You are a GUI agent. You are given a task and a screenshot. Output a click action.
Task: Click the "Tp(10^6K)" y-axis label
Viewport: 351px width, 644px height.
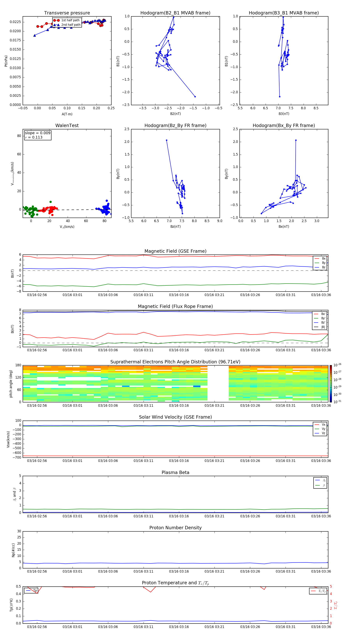click(x=11, y=605)
